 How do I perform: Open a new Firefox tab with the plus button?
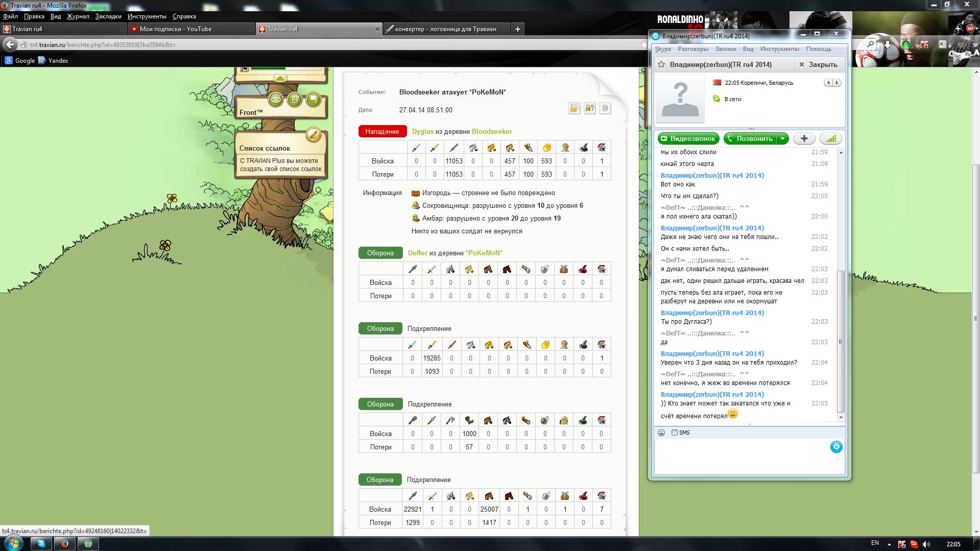pyautogui.click(x=517, y=29)
